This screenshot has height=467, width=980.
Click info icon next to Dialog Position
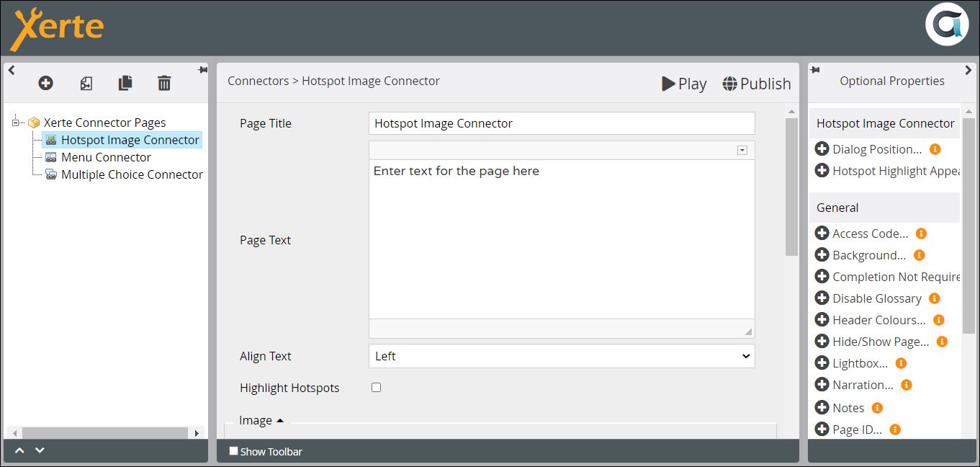point(935,149)
